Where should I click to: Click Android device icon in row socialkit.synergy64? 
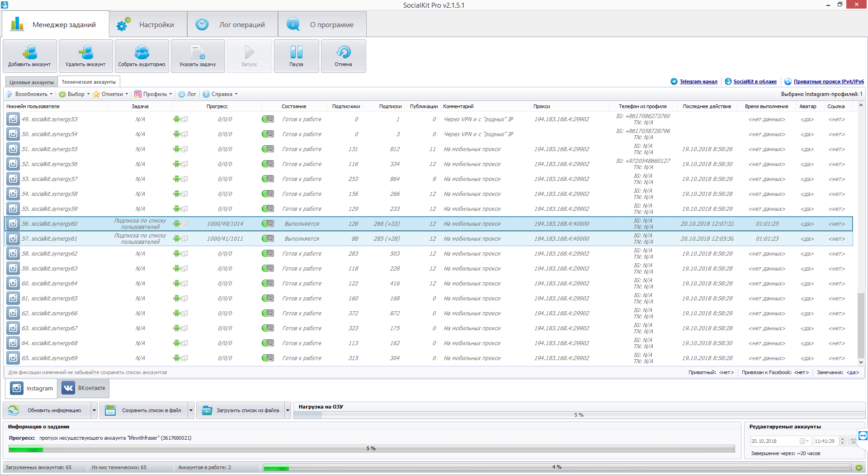(177, 284)
